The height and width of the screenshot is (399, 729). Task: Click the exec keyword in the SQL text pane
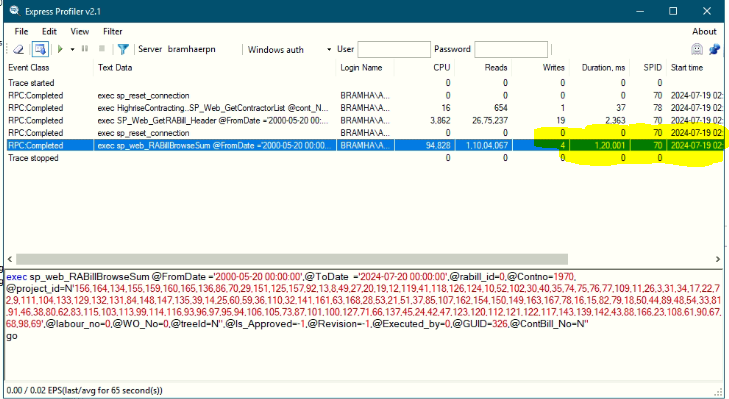point(16,277)
